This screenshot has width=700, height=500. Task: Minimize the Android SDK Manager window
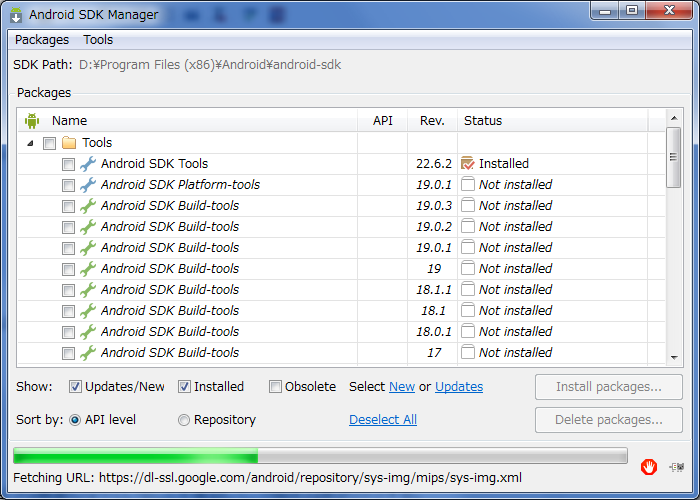coord(605,11)
